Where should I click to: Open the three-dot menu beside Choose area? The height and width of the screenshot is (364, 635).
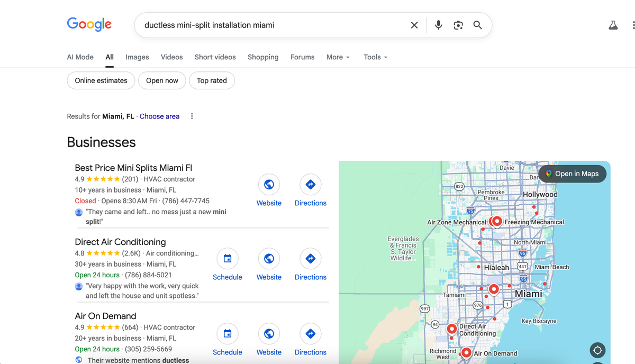click(x=192, y=116)
